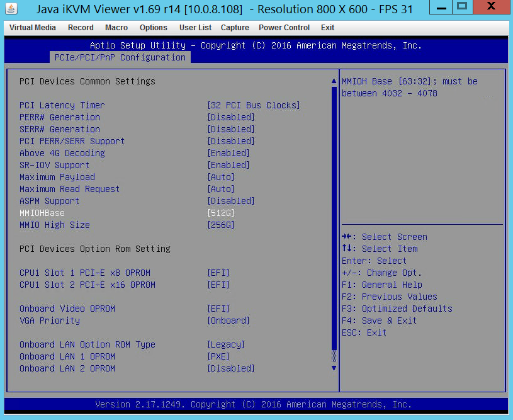This screenshot has width=513, height=420.
Task: Change the Legacy option ROM type value
Action: coord(226,344)
